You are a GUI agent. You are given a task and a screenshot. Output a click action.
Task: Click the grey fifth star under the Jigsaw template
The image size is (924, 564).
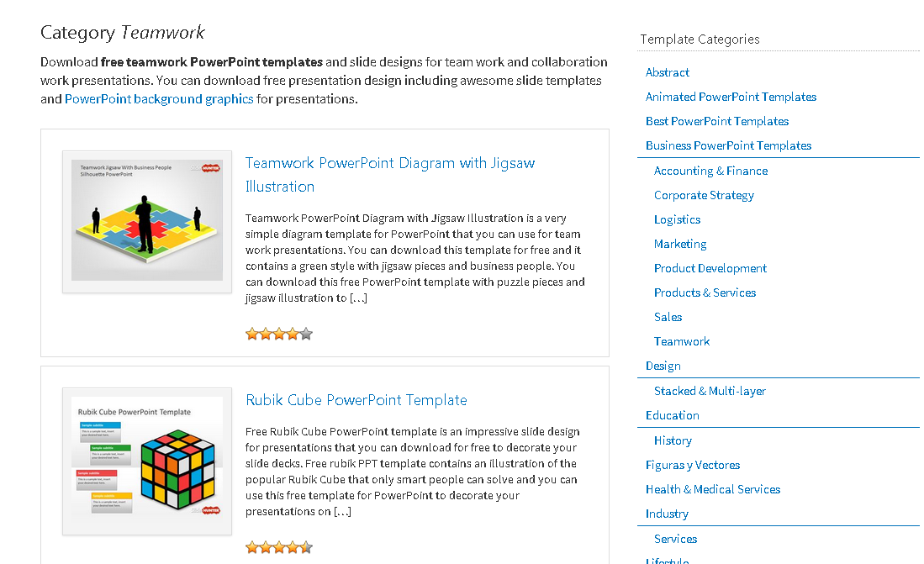306,334
